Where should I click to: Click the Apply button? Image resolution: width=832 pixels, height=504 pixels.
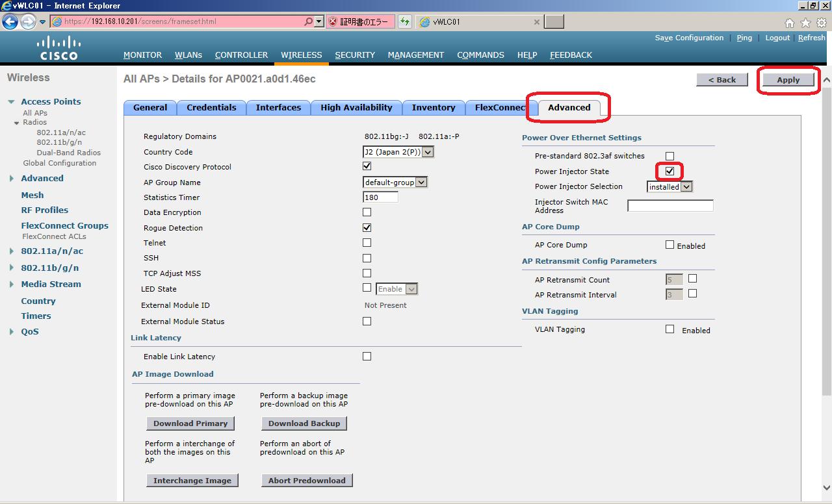coord(788,80)
